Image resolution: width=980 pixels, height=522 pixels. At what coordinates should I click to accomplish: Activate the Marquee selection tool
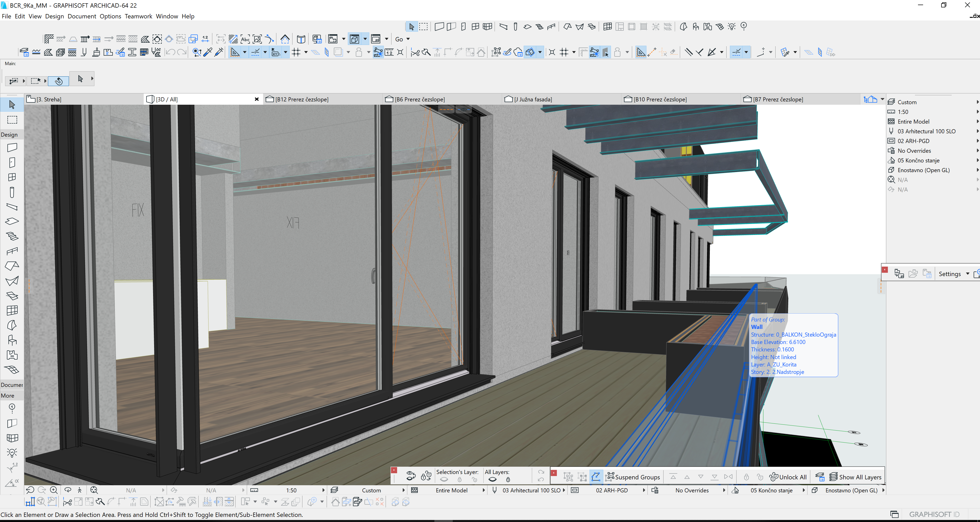(12, 120)
